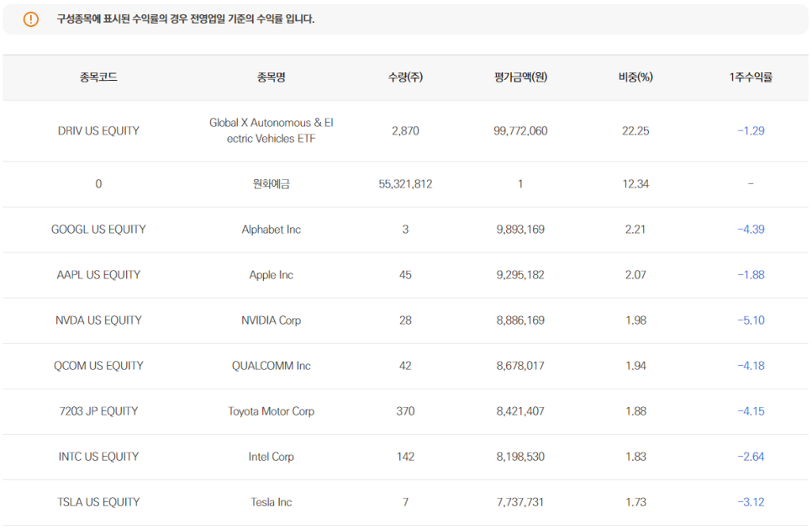
Task: Click the 8,198,530 valuation amount
Action: click(x=520, y=457)
